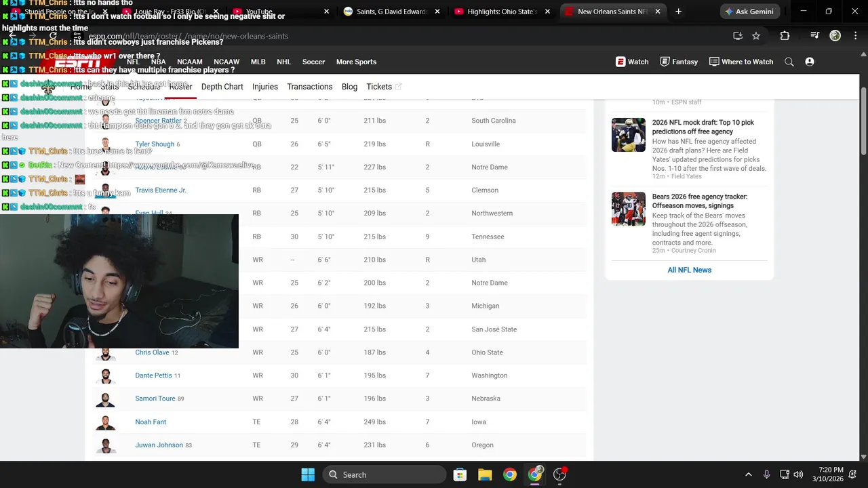Viewport: 868px width, 488px height.
Task: Click the install app icon in address bar
Action: (738, 36)
